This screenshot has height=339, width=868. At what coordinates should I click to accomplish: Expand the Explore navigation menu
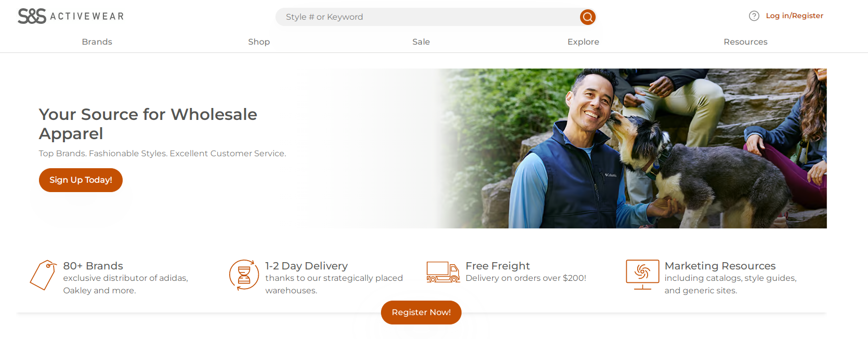click(583, 42)
